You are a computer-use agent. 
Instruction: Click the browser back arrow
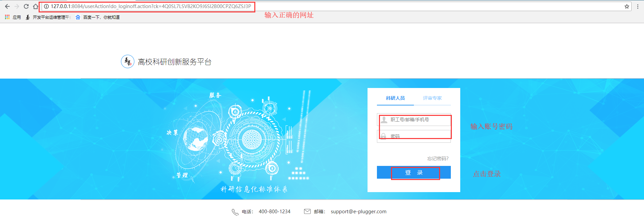(x=7, y=6)
